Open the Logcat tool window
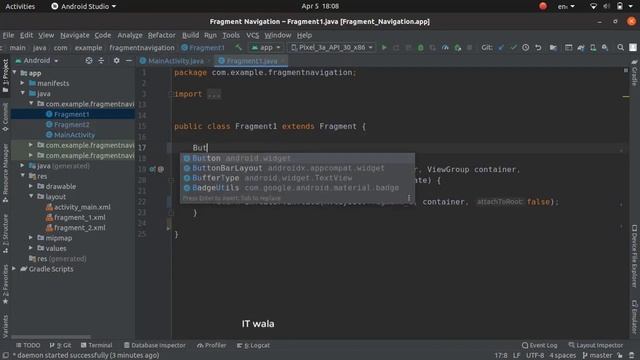Screen dimensions: 640x360 [x=253, y=345]
